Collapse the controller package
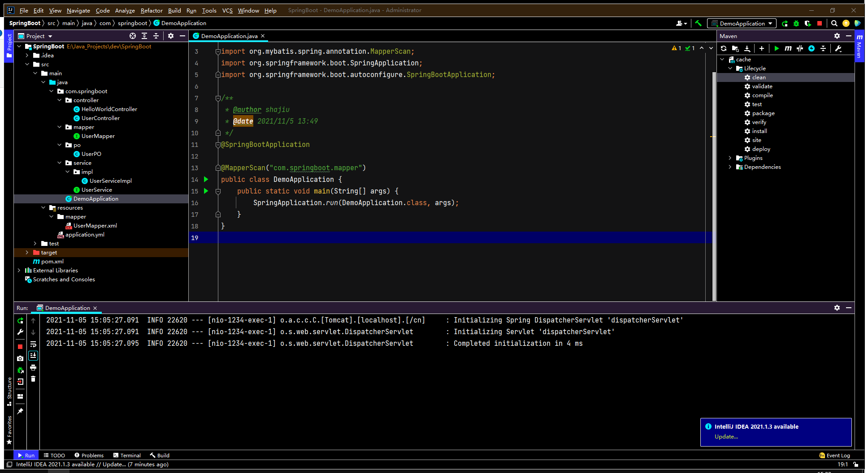Viewport: 868px width, 473px height. point(59,100)
